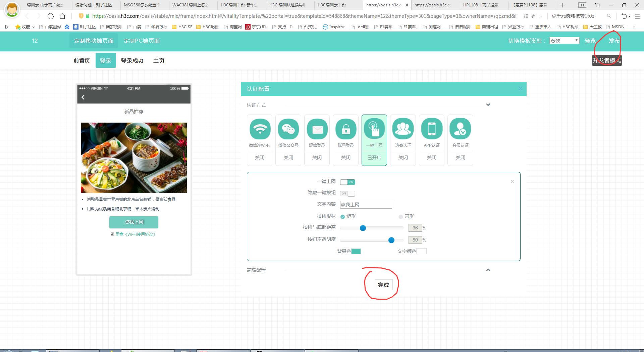This screenshot has width=644, height=352.
Task: Select the account login lock icon
Action: (x=346, y=129)
